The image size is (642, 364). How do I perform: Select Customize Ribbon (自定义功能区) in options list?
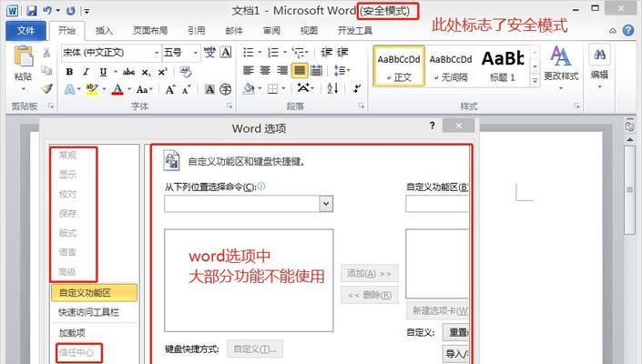point(94,292)
